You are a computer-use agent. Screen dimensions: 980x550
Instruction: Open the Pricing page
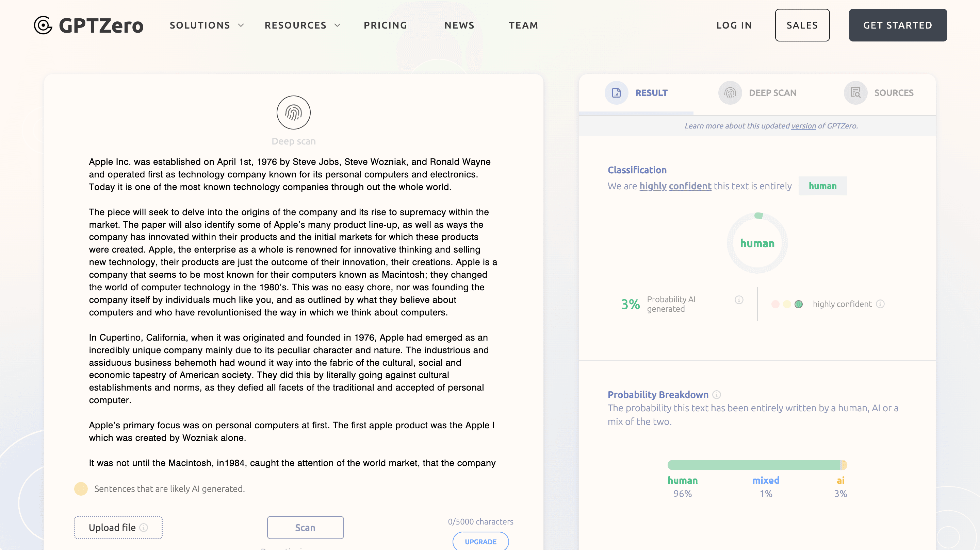tap(386, 25)
